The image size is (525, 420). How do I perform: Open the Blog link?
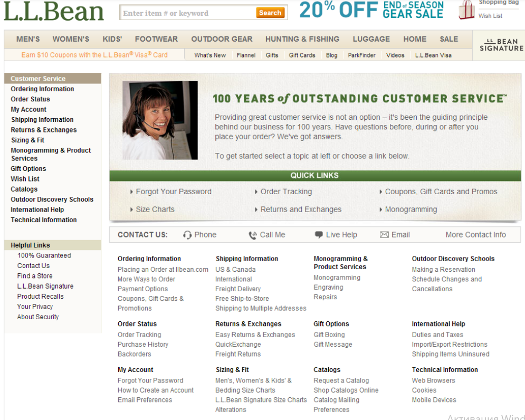tap(331, 55)
